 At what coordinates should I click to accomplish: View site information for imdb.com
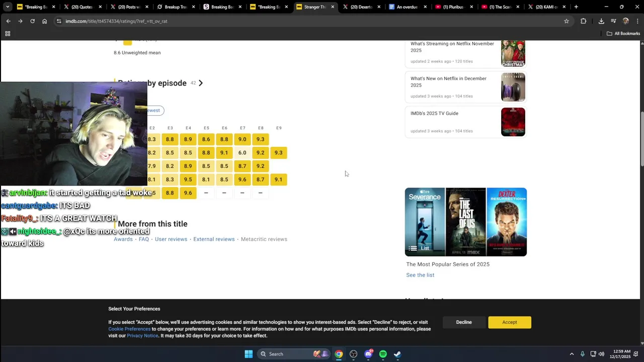(59, 21)
